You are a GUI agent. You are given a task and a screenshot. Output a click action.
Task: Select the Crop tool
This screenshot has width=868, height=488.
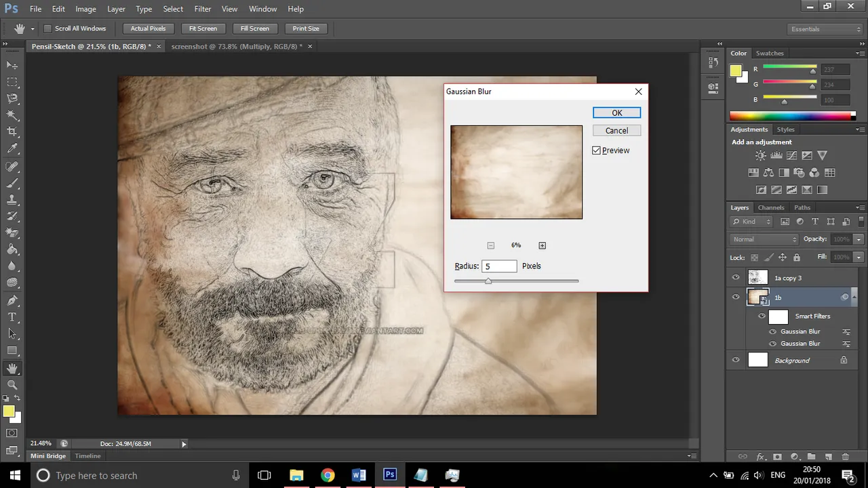[12, 132]
